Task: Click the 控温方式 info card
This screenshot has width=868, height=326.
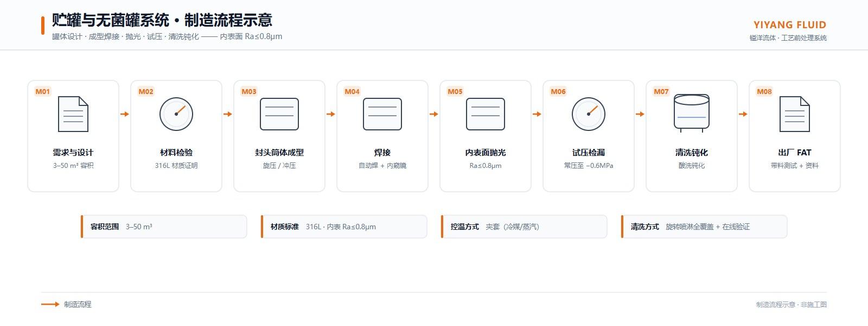Action: [x=524, y=227]
